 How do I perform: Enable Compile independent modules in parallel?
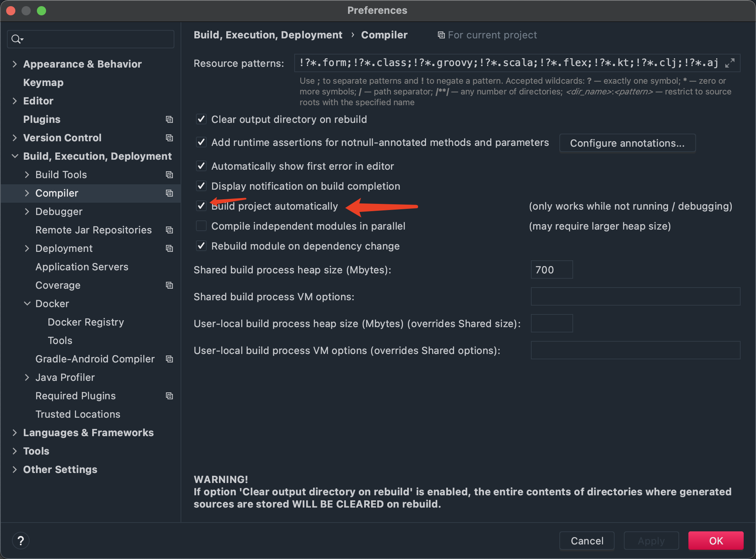201,226
